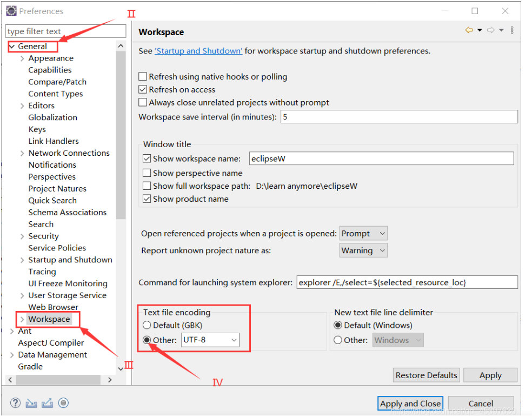The width and height of the screenshot is (532, 416).
Task: Select Default (GBK) text file encoding
Action: (147, 326)
